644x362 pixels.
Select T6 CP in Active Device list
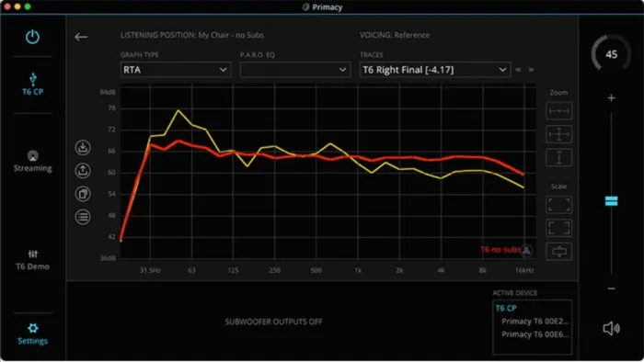click(506, 309)
